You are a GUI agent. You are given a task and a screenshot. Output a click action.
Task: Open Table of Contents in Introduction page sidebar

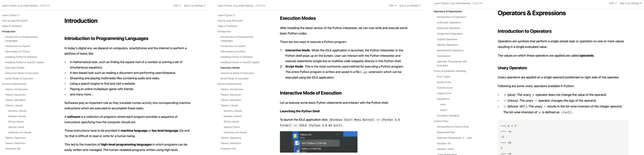[12, 26]
